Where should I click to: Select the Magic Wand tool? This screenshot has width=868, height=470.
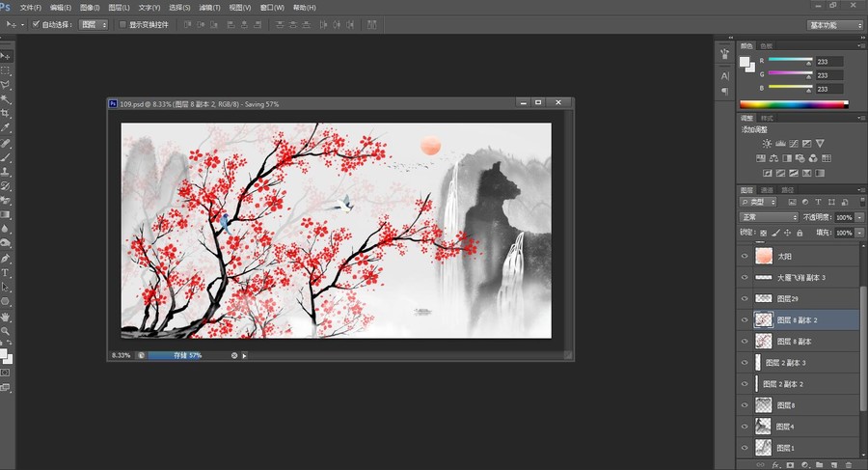coord(6,99)
